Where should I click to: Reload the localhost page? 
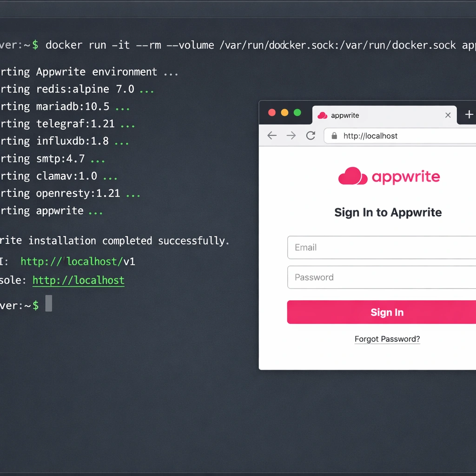(311, 136)
